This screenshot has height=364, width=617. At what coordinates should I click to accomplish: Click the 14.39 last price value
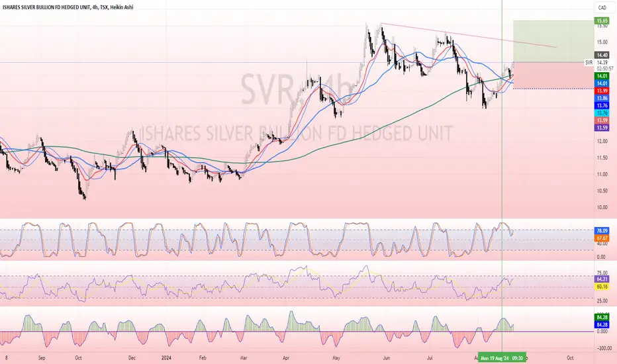[x=602, y=63]
